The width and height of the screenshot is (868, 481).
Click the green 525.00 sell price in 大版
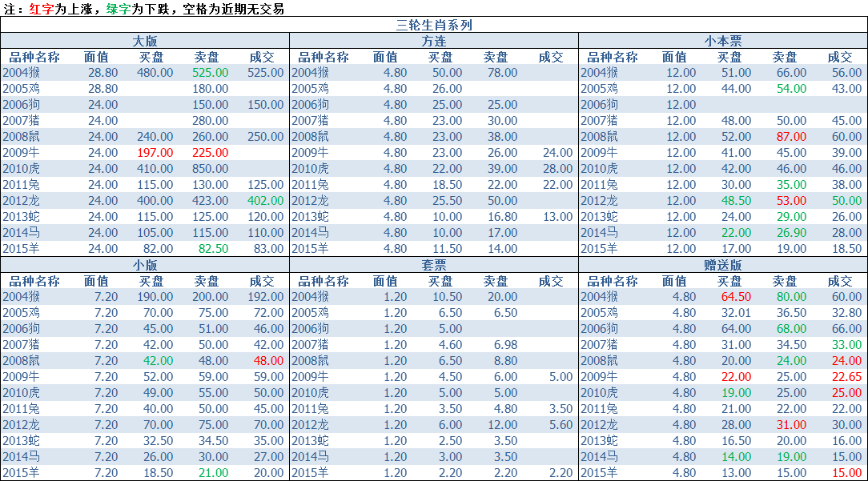coord(211,73)
